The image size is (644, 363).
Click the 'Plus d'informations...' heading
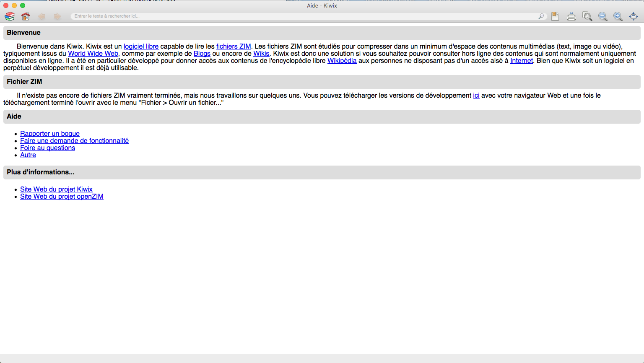[41, 172]
